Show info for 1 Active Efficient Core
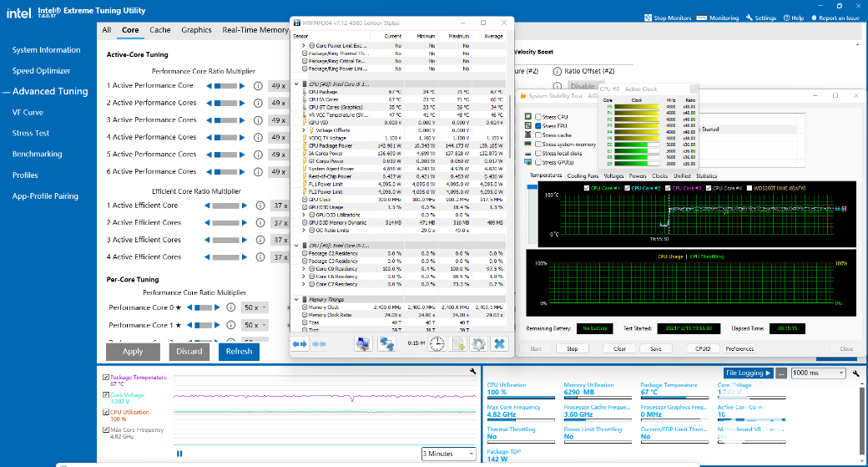This screenshot has height=467, width=868. [x=260, y=206]
